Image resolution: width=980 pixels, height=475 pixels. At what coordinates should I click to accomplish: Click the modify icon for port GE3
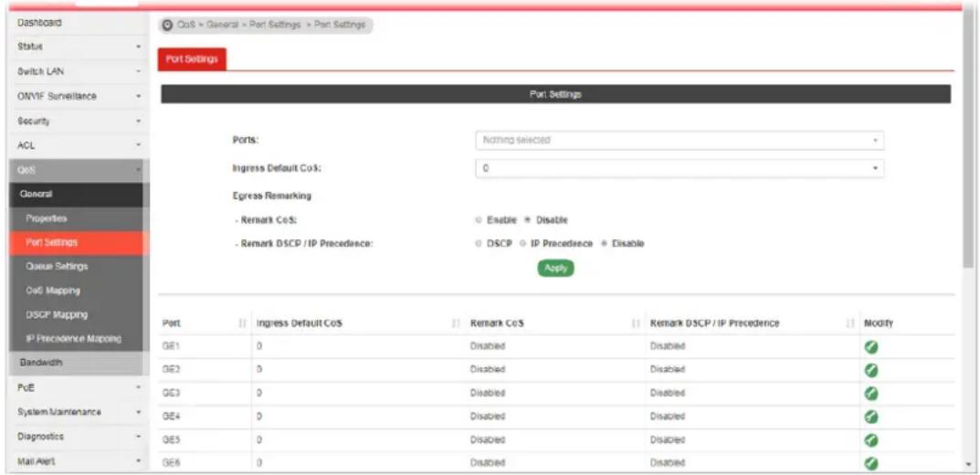click(x=872, y=393)
